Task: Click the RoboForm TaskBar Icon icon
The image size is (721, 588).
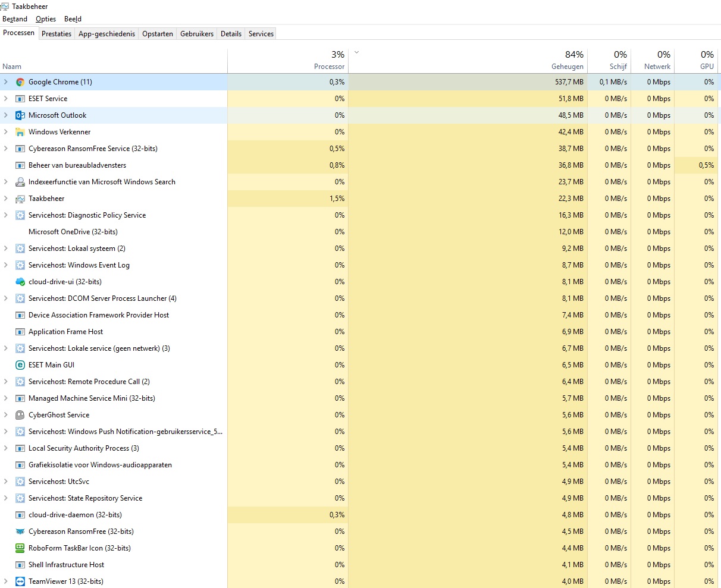Action: click(20, 548)
